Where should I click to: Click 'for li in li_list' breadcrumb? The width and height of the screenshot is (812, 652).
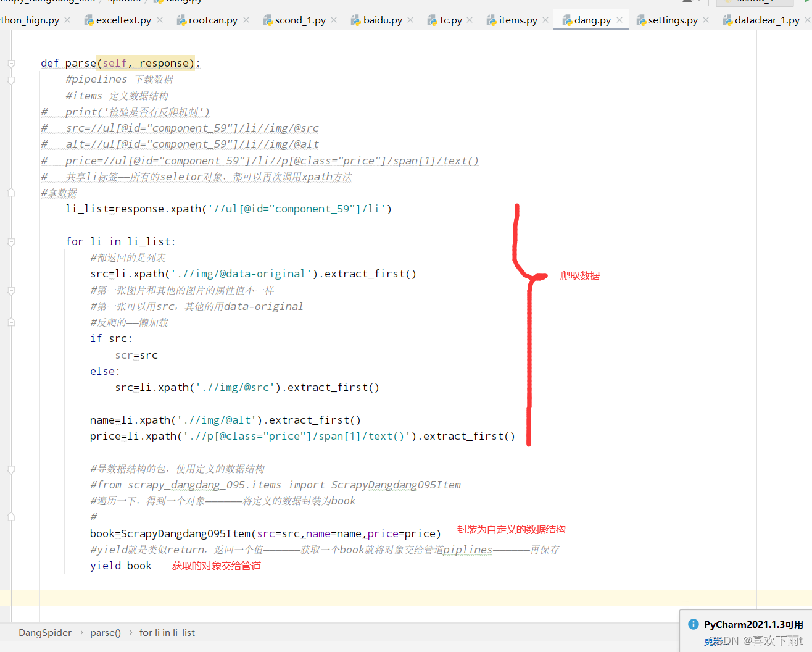[167, 632]
